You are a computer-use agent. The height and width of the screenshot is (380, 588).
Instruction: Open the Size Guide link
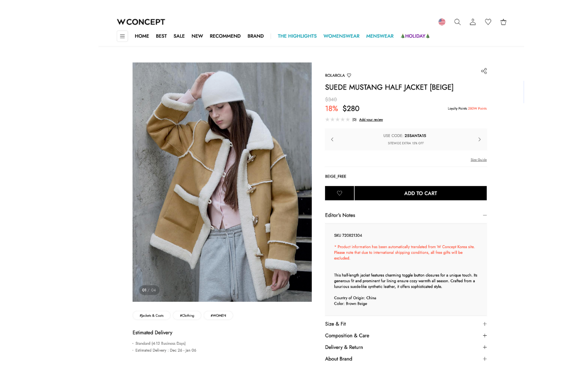coord(478,160)
